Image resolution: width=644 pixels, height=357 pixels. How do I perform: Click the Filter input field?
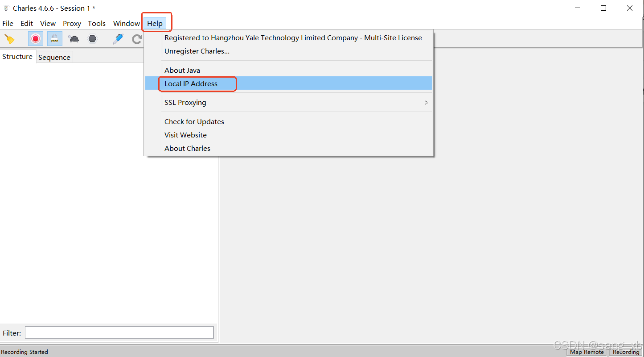click(x=119, y=333)
